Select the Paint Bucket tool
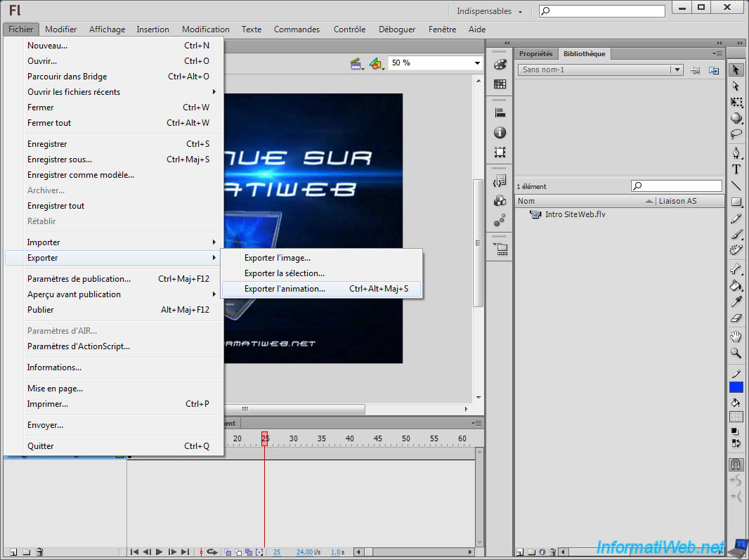Viewport: 749px width, 560px height. [x=736, y=285]
